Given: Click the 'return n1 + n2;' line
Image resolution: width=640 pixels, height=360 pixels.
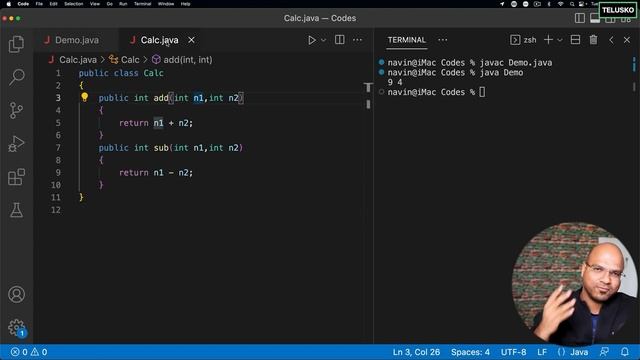Looking at the screenshot, I should coord(156,123).
